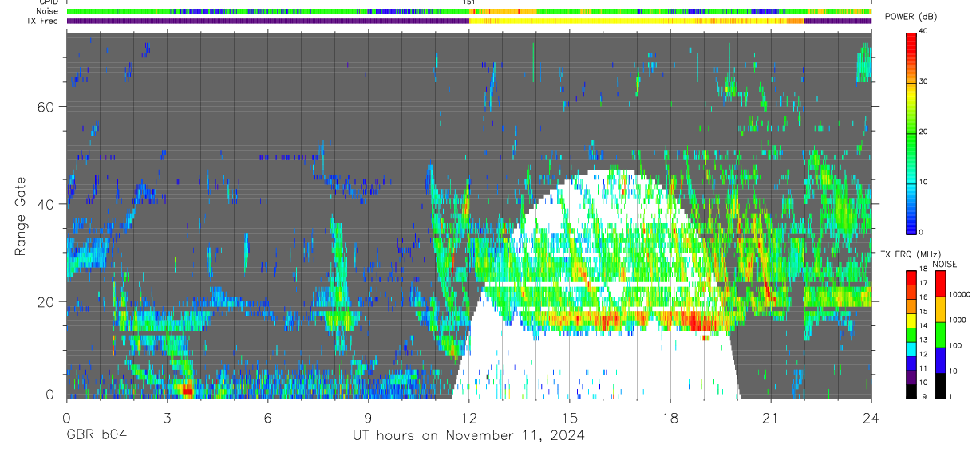Click the 1 label on NOISE legend
The height and width of the screenshot is (452, 980).
(x=950, y=396)
